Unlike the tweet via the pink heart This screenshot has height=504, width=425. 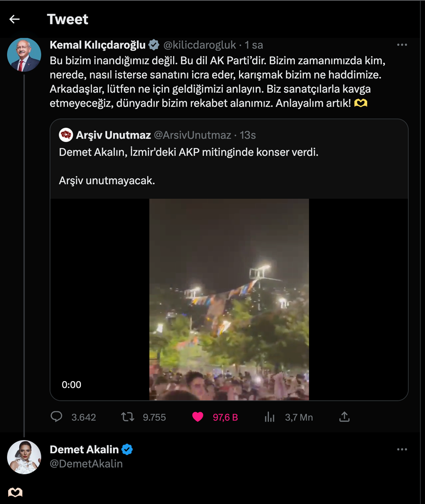click(x=198, y=417)
